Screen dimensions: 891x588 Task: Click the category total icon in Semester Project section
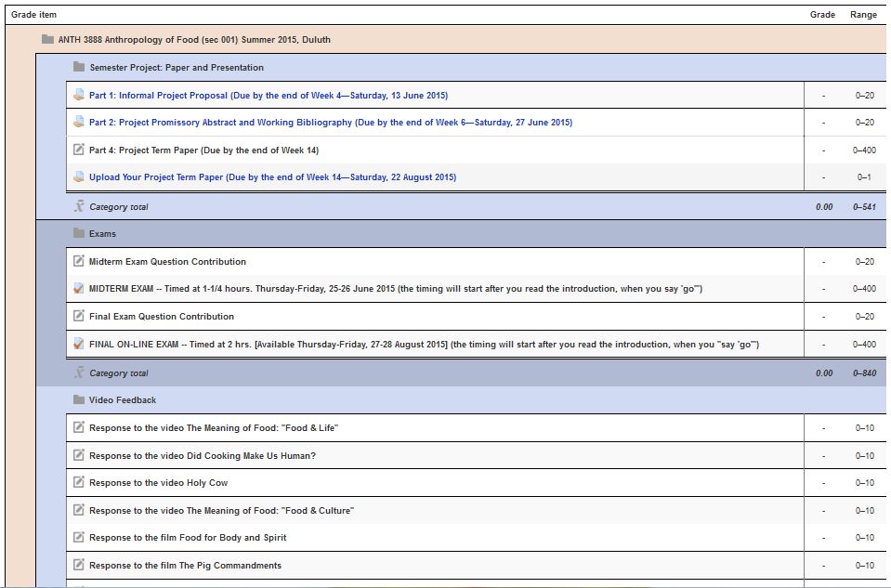[x=78, y=206]
